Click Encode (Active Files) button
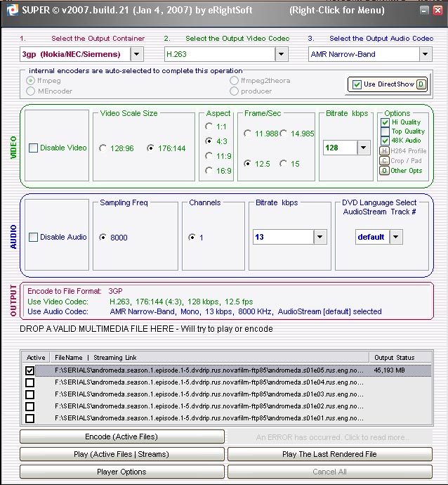 [122, 436]
